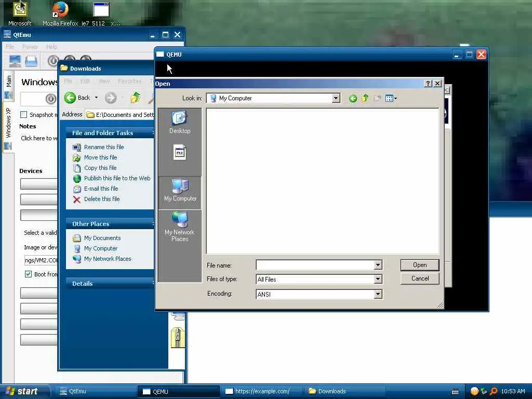Click the Microsoft desktop icon

[x=20, y=14]
